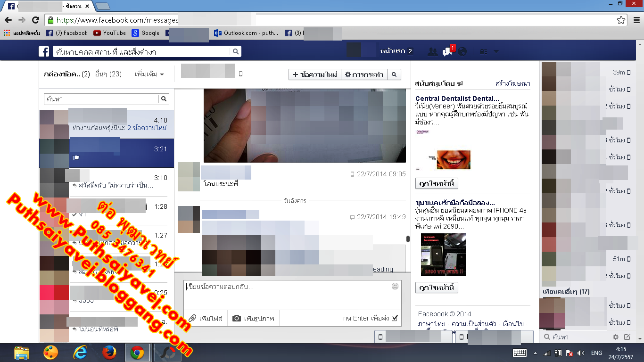Expand the account dropdown arrow in blue bar
Screen dimensions: 644x362
pos(495,52)
